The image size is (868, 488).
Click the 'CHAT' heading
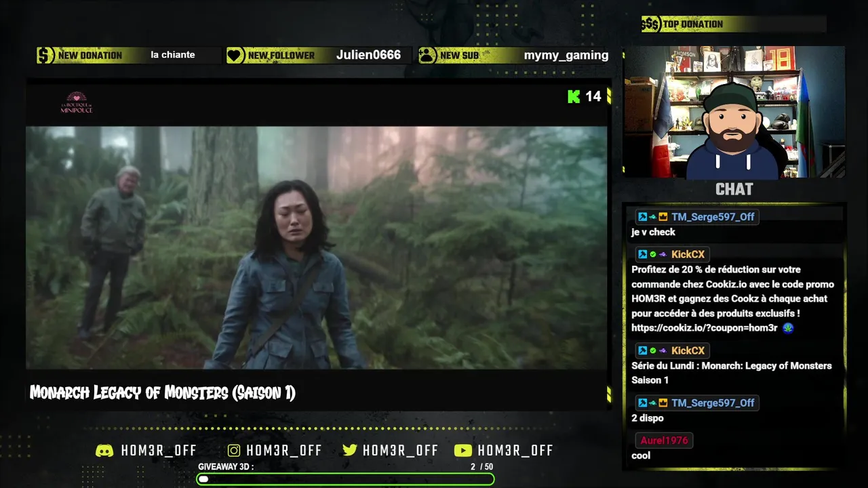click(x=734, y=189)
